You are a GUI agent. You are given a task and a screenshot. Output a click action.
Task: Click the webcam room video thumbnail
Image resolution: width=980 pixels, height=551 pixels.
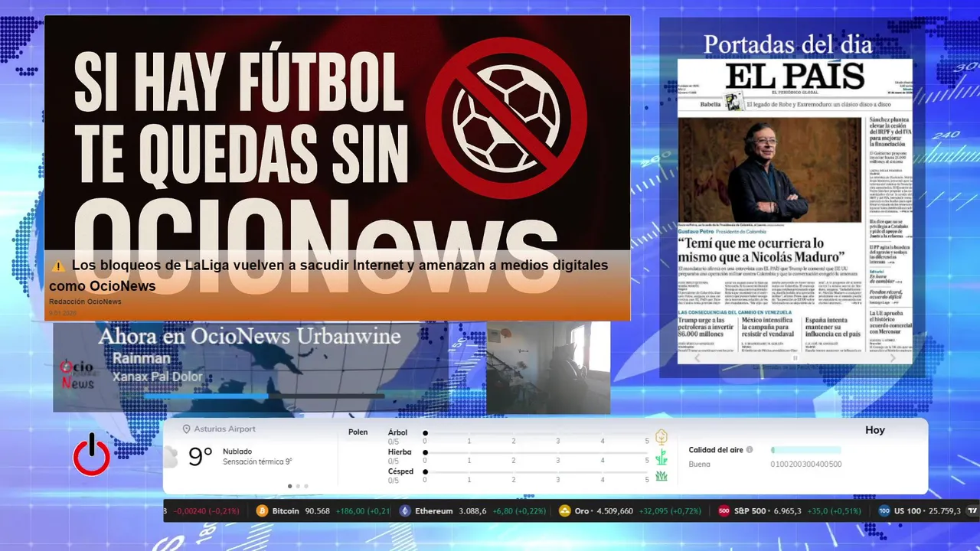pos(548,368)
